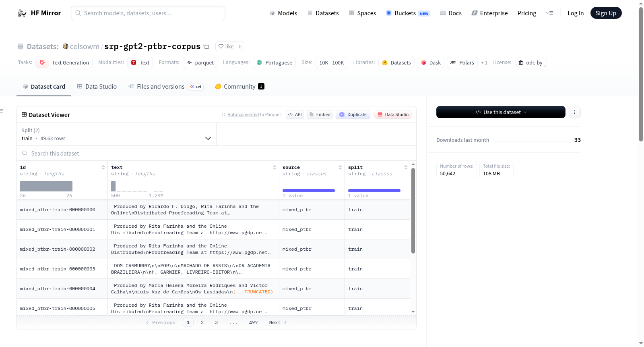Click the table vertical scrollbar thumb
644x347 pixels.
413,211
